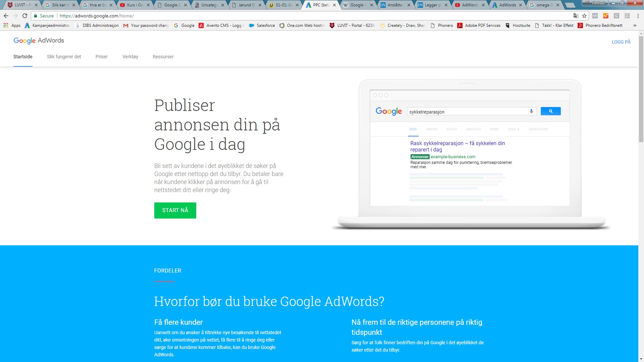Click the browser forward arrow
The image size is (644, 362).
pos(15,16)
